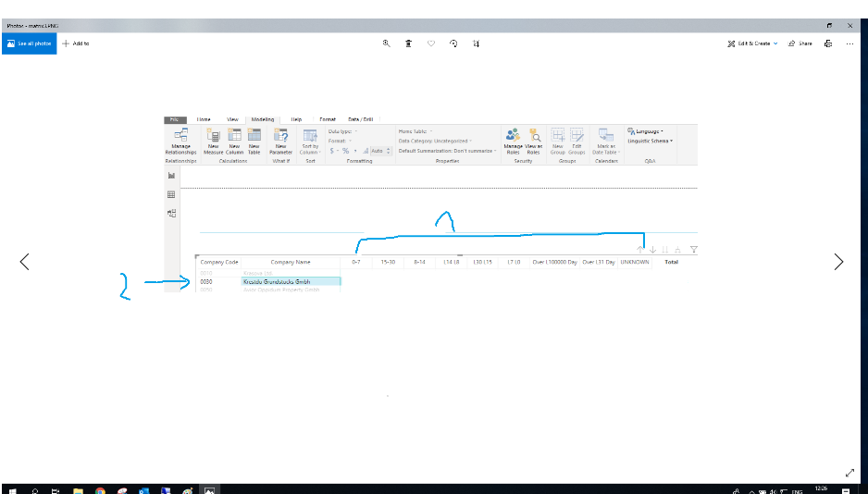
Task: Click the Company Code column header
Action: (219, 262)
